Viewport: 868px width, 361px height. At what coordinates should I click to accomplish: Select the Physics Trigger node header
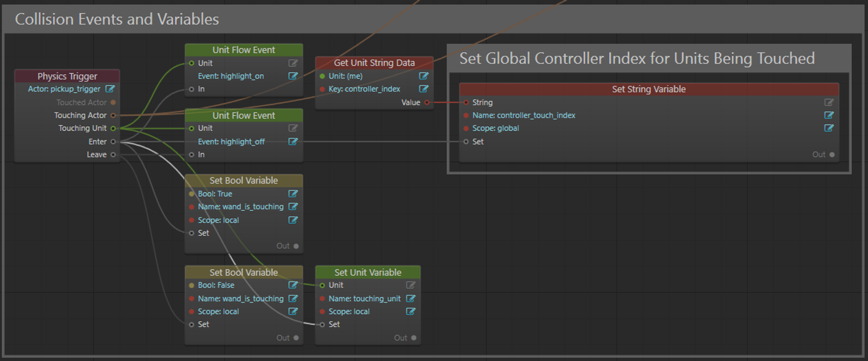67,76
